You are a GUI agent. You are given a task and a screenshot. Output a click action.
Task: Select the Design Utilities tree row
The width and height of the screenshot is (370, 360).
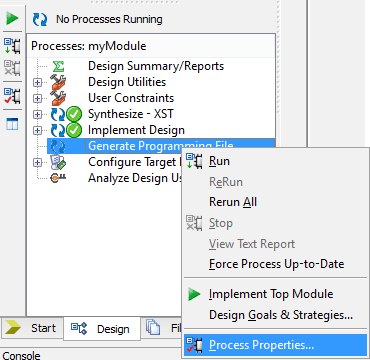[x=127, y=82]
